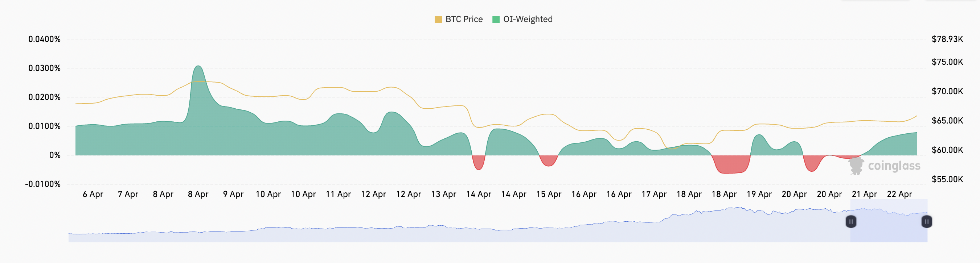
Task: Click the highlighted selected range in navigator
Action: 888,228
